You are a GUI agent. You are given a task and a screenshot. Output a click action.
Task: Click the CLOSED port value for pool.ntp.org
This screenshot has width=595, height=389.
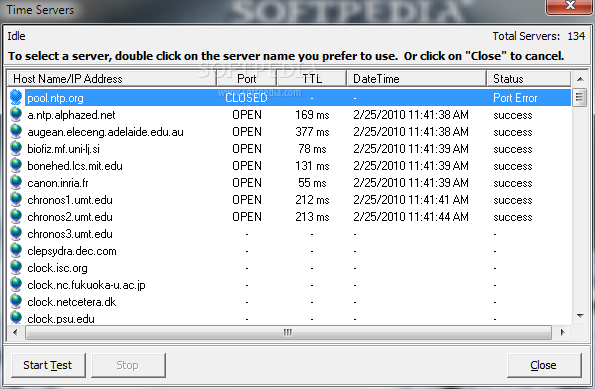tap(246, 98)
